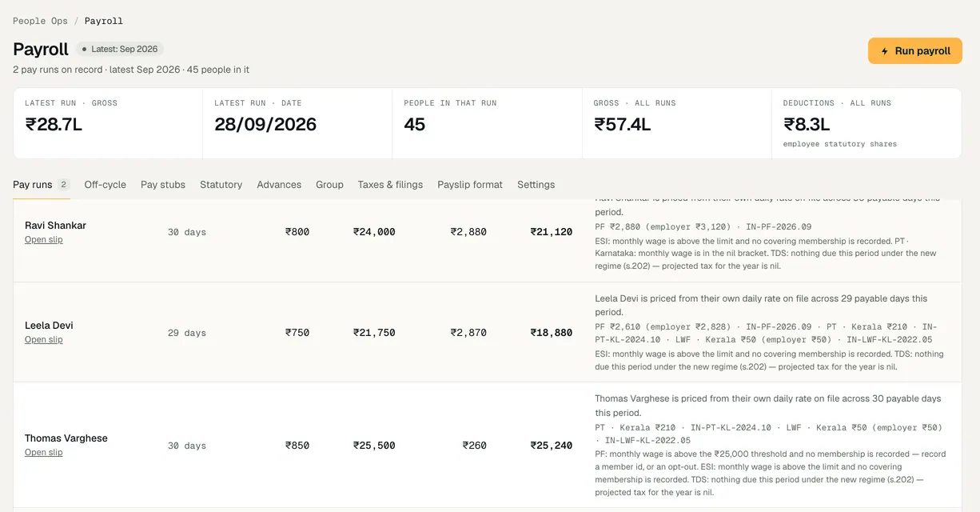The image size is (980, 512).
Task: Click the "employee statutory shares" caption
Action: 840,144
